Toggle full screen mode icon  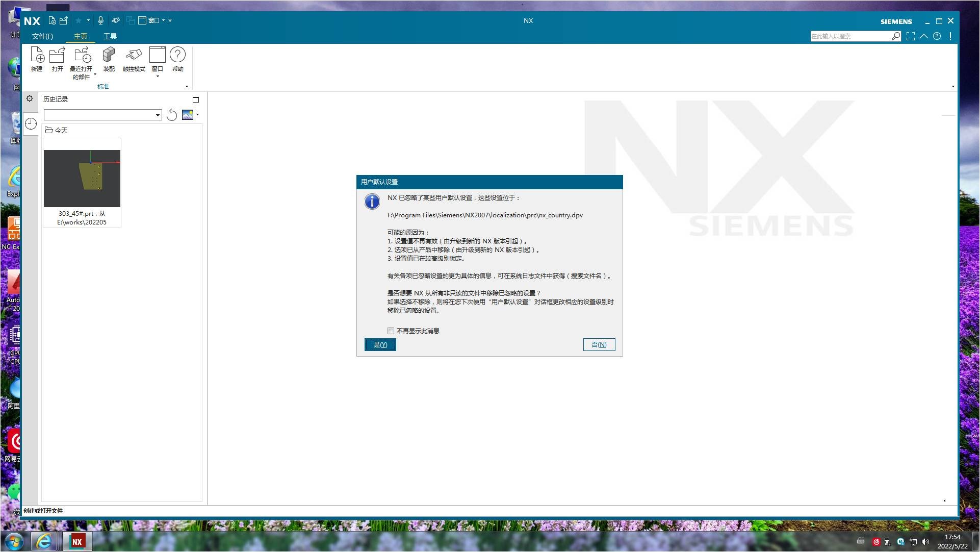(911, 36)
